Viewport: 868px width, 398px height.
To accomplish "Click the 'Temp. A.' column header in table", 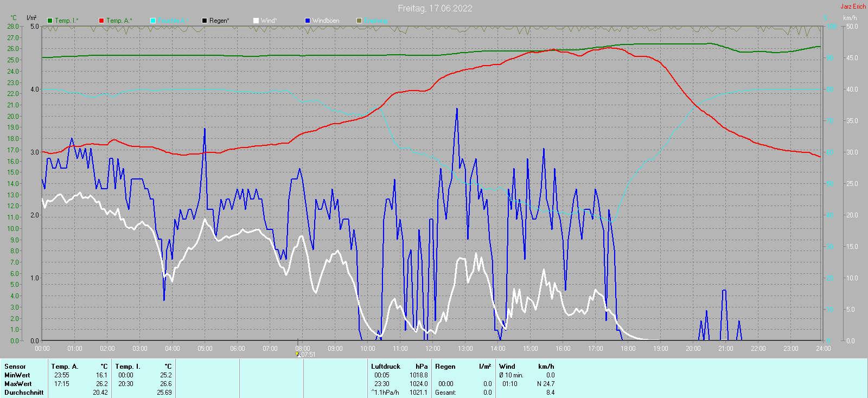I will pos(65,367).
